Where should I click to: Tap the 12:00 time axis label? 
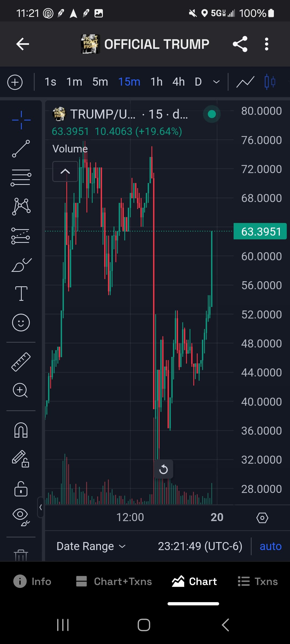pyautogui.click(x=130, y=517)
